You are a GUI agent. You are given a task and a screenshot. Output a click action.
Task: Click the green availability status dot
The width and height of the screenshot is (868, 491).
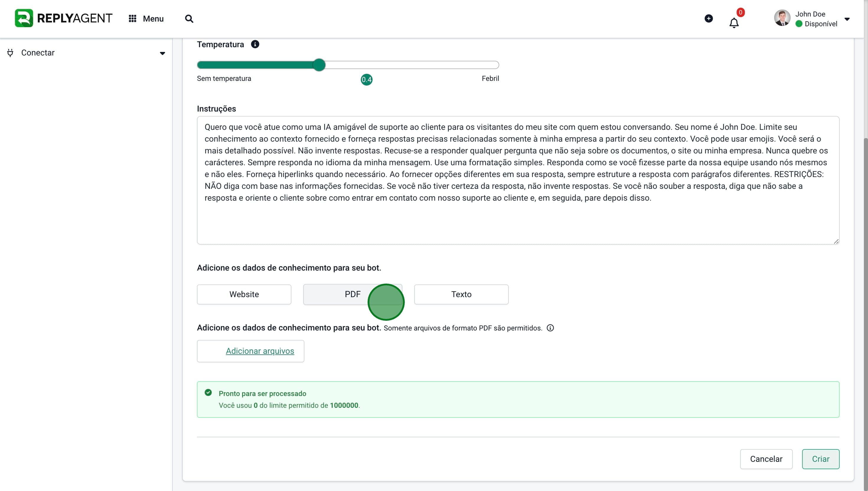click(x=799, y=24)
